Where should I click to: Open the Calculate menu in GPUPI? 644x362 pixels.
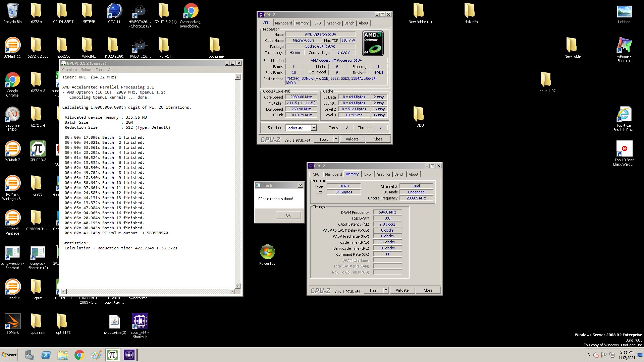[69, 70]
